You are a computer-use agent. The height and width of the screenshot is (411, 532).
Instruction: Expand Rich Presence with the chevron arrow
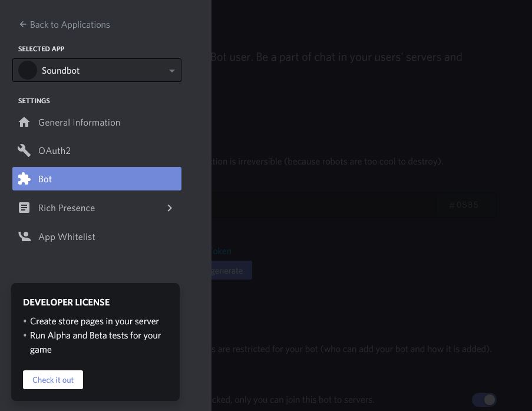point(170,208)
